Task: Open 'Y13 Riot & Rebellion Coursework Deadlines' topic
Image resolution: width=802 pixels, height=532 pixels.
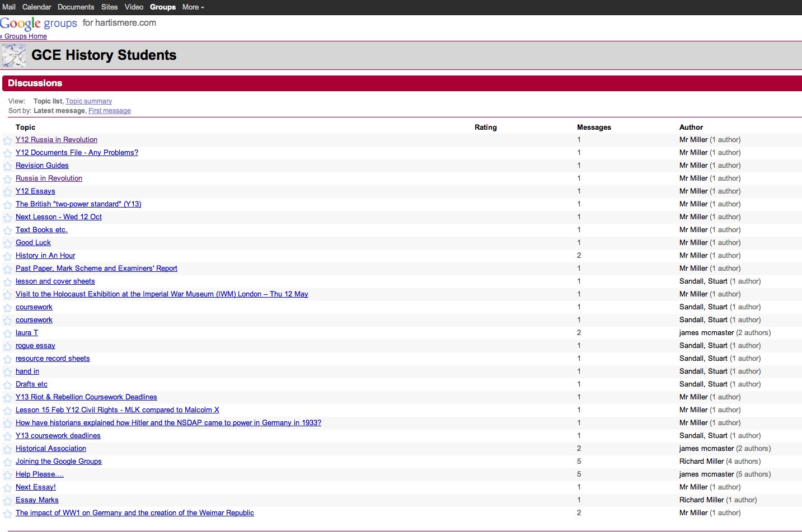Action: [x=86, y=397]
